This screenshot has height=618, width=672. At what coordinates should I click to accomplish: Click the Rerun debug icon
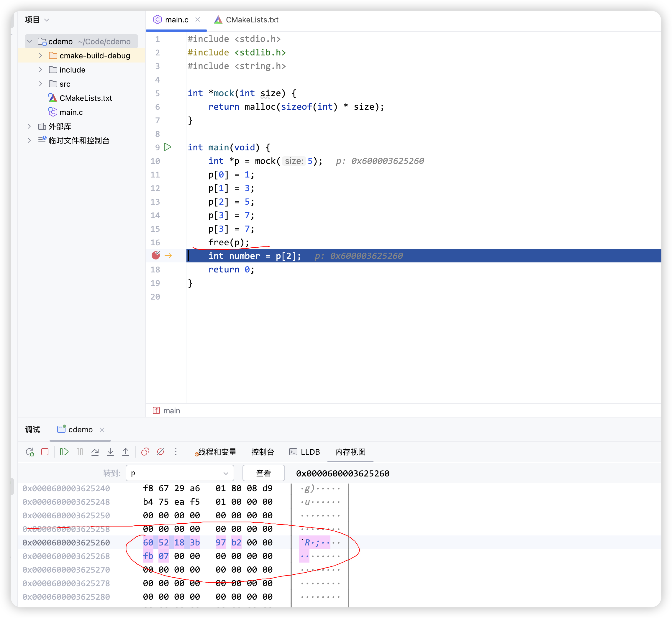coord(30,452)
